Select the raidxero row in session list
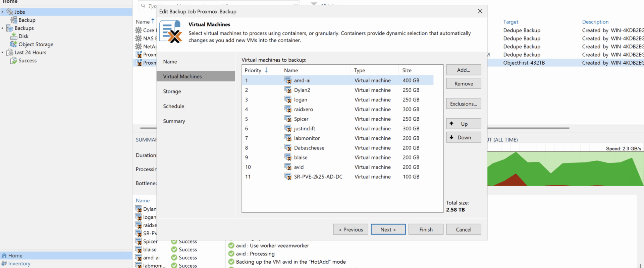644x268 pixels. (x=146, y=225)
